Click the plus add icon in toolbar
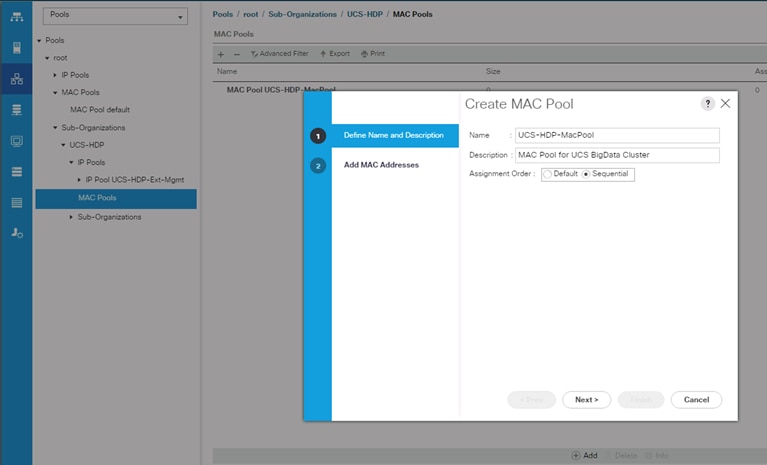Screen dimensions: 767x465 tap(221, 54)
